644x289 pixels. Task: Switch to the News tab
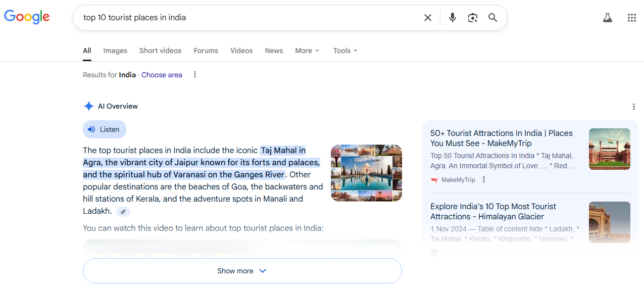click(x=274, y=51)
